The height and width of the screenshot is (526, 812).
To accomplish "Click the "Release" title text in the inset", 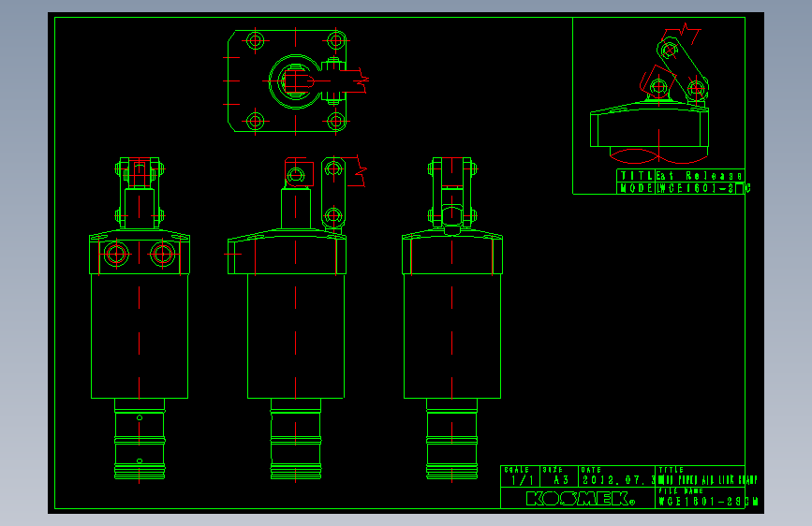I will (714, 176).
